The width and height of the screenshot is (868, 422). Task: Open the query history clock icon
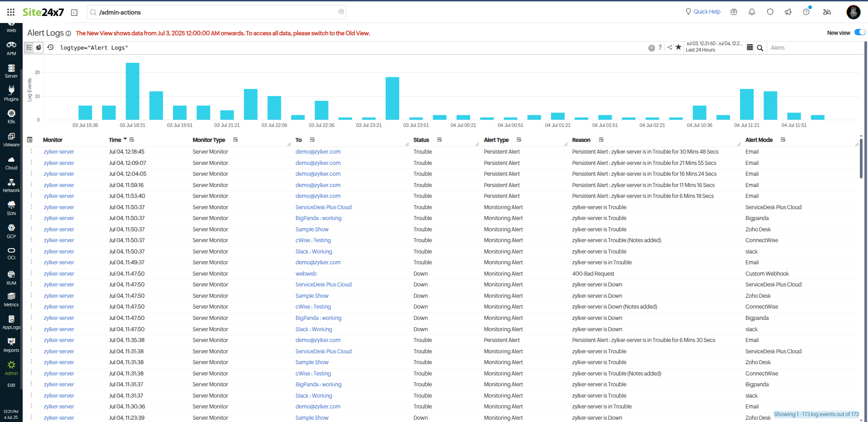coord(51,47)
